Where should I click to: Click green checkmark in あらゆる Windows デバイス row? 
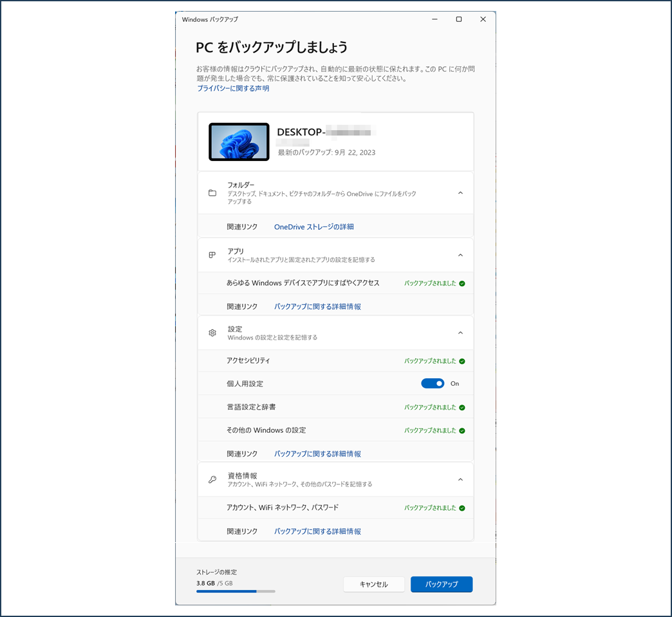462,283
